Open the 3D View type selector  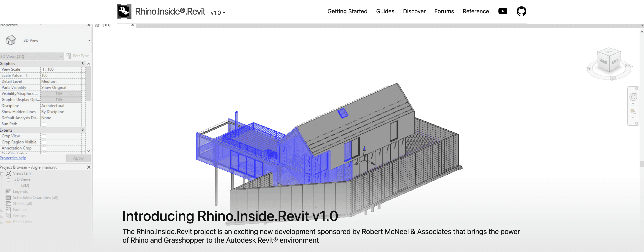89,40
